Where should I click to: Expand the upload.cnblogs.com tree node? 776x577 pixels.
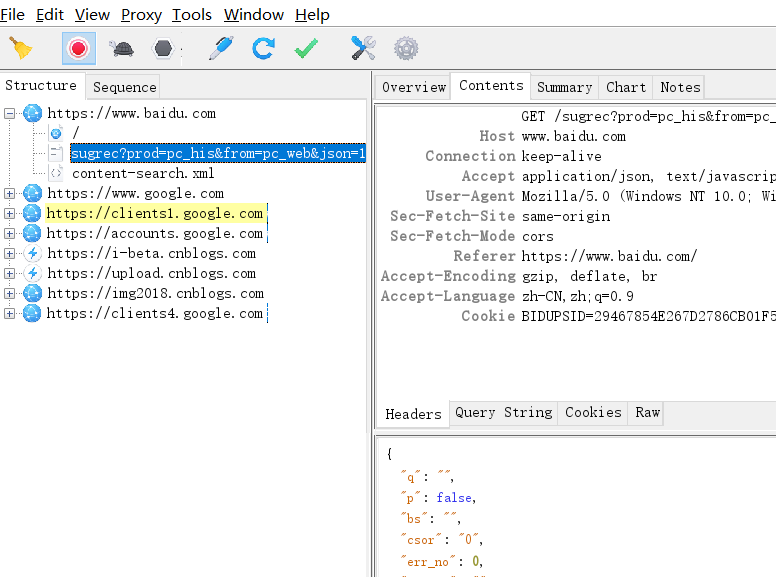tap(9, 274)
